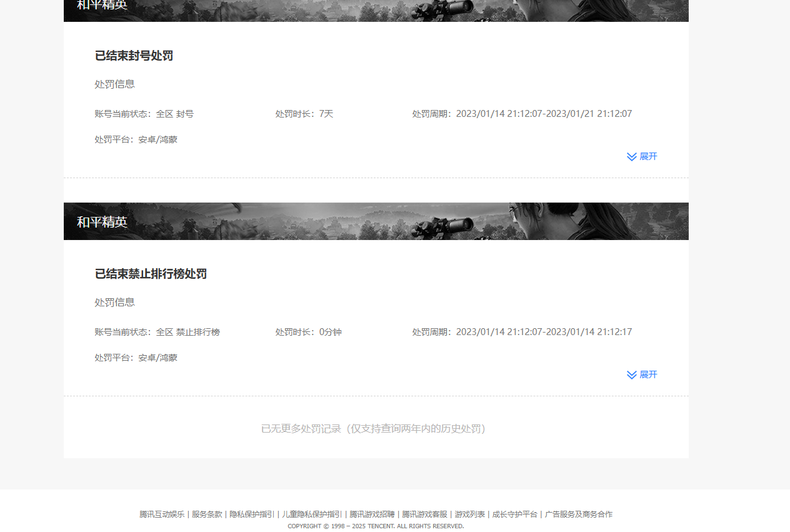Click the duration 处罚时长:0分钟
This screenshot has width=790, height=532.
(x=309, y=332)
